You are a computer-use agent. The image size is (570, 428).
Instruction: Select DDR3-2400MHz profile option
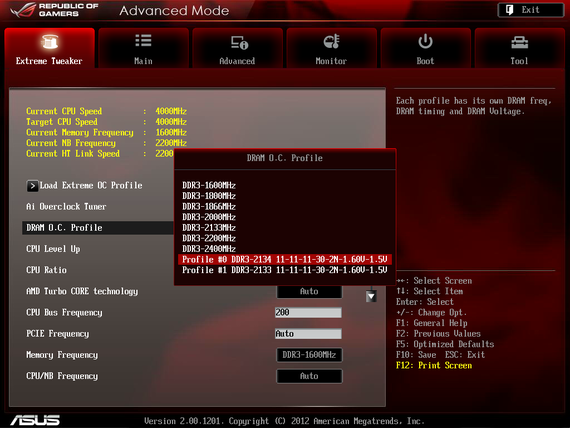tap(209, 249)
